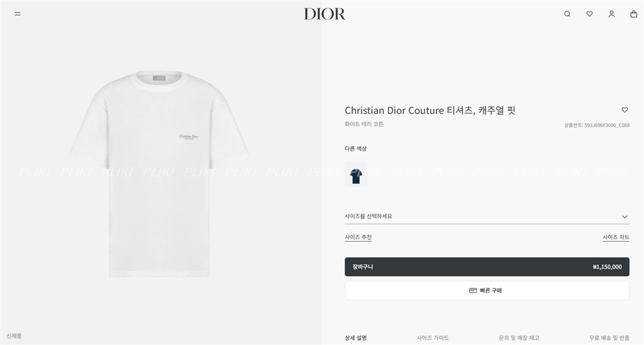Open the shopping bag icon
This screenshot has width=644, height=345.
click(x=634, y=14)
